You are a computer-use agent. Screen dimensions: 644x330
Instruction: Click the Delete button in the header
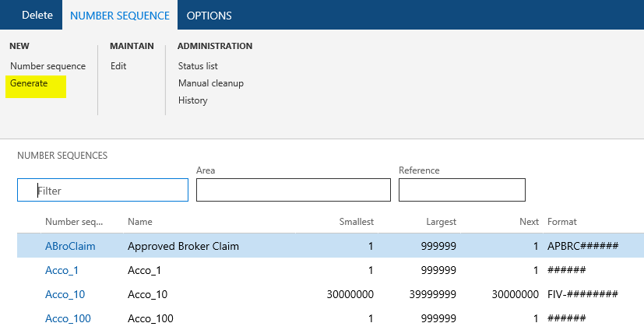(37, 16)
